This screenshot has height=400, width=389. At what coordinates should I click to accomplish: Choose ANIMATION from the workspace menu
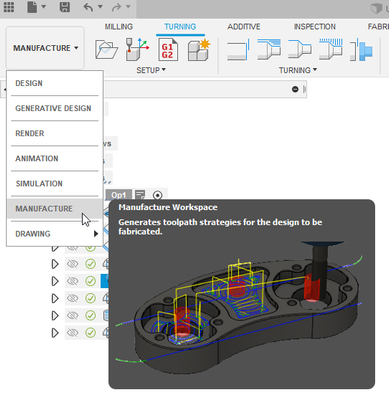pyautogui.click(x=55, y=158)
